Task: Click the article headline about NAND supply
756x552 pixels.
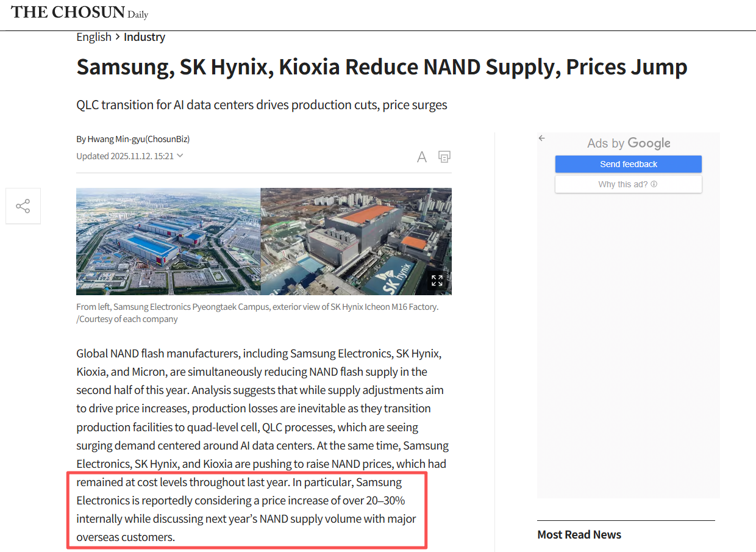Action: coord(382,66)
